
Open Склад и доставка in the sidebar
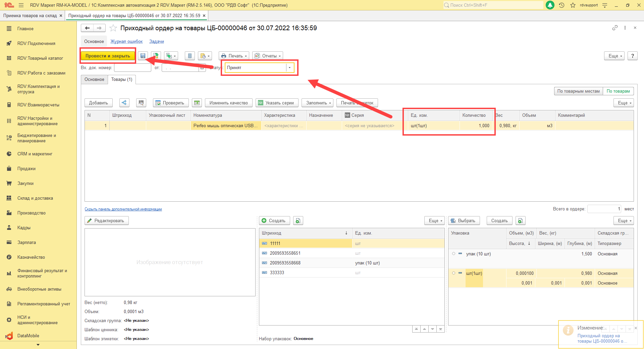(x=35, y=198)
